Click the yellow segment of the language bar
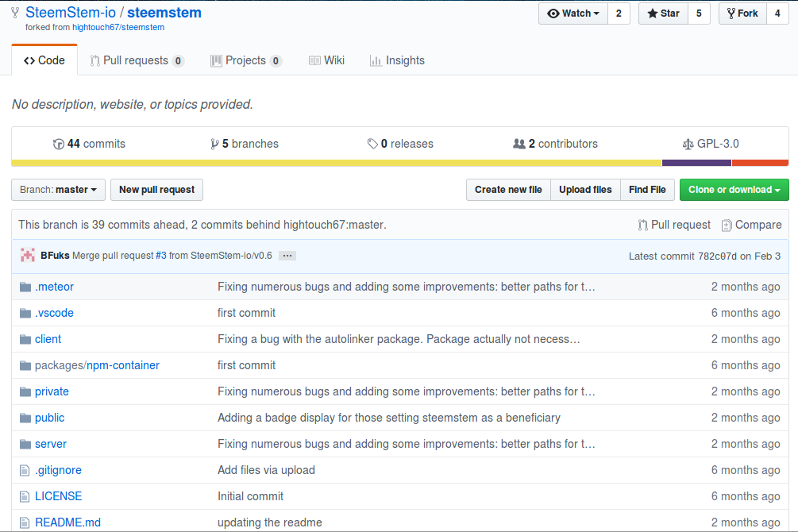 337,163
